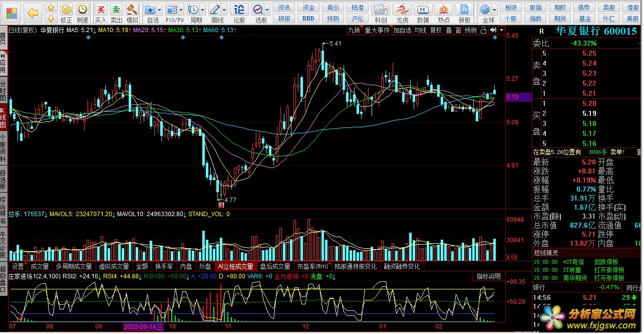Switch to 综合排名 side tab
644x334 pixels.
click(4, 211)
